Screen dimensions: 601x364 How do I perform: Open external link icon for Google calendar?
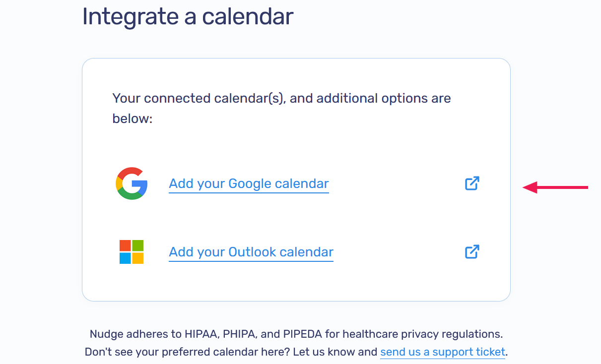pos(472,183)
